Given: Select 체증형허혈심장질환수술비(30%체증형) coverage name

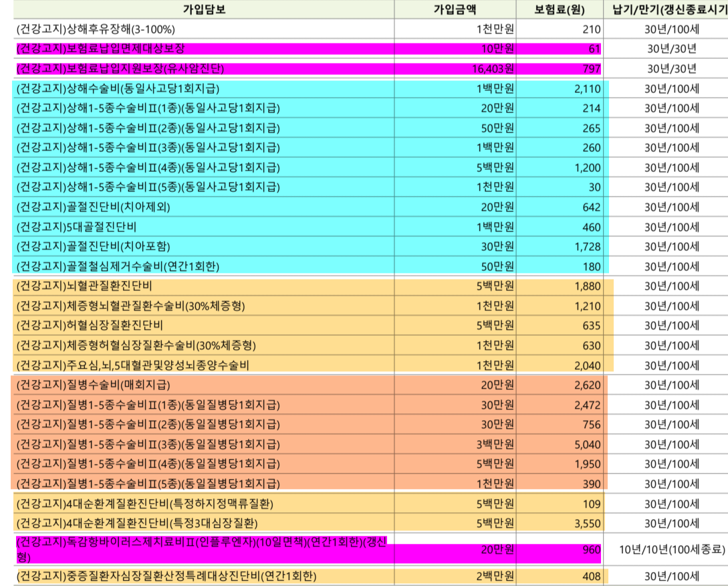Looking at the screenshot, I should pos(136,345).
